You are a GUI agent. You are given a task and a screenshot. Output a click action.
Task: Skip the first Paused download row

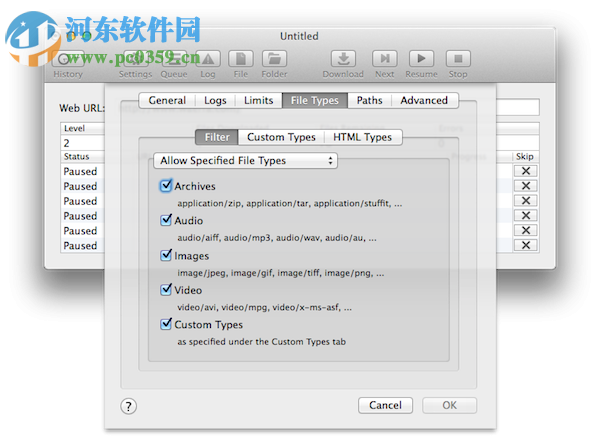(x=526, y=171)
